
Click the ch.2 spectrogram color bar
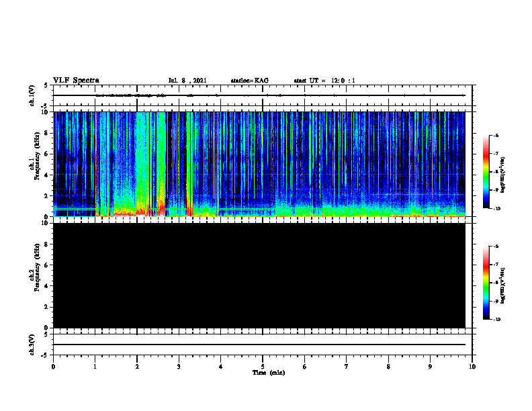(486, 283)
